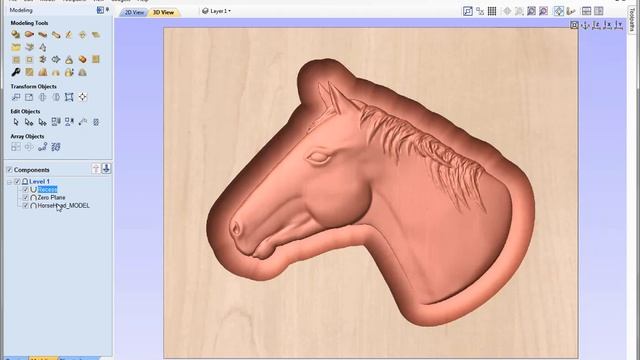Collapse the Level 1 tree node
This screenshot has width=640, height=360.
pos(9,182)
